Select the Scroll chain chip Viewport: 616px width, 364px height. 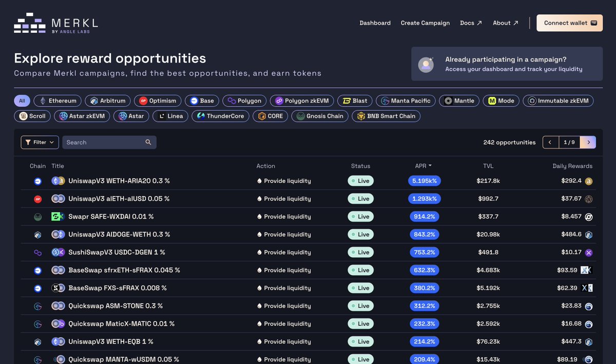(x=32, y=116)
